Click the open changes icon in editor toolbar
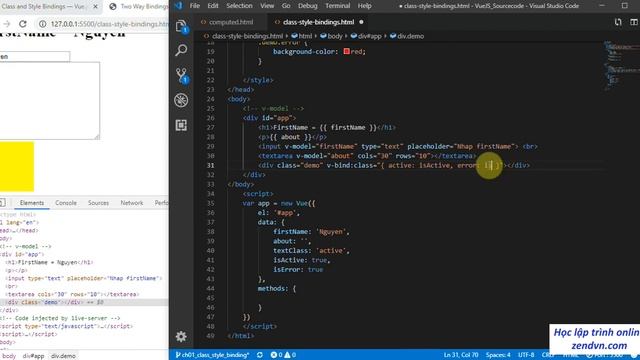The image size is (640, 360). 618,22
